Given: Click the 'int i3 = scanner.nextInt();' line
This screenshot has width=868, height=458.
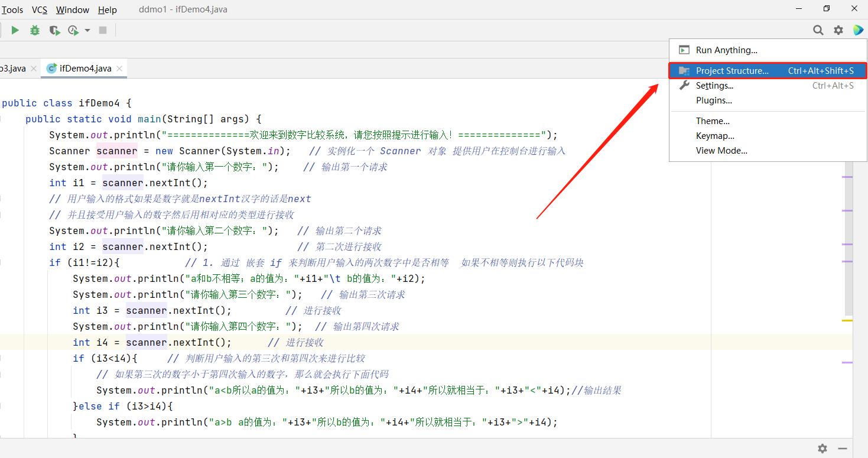Looking at the screenshot, I should coord(152,310).
